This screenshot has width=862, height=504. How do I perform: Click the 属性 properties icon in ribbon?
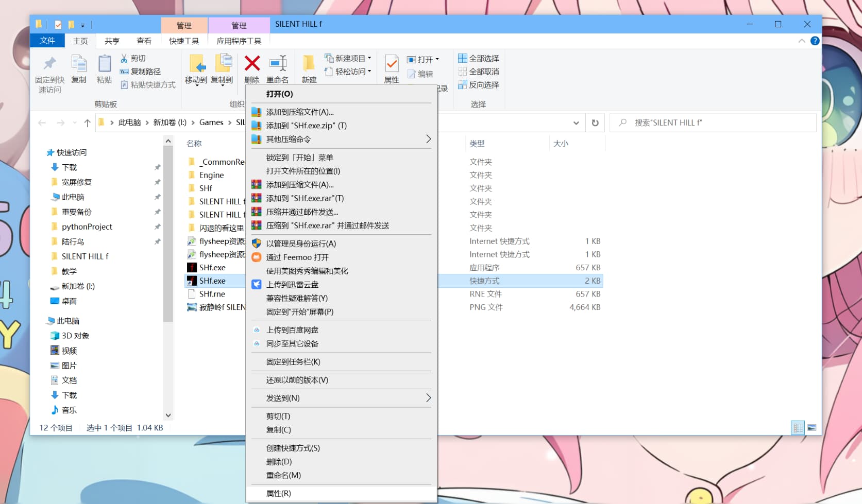pos(392,64)
